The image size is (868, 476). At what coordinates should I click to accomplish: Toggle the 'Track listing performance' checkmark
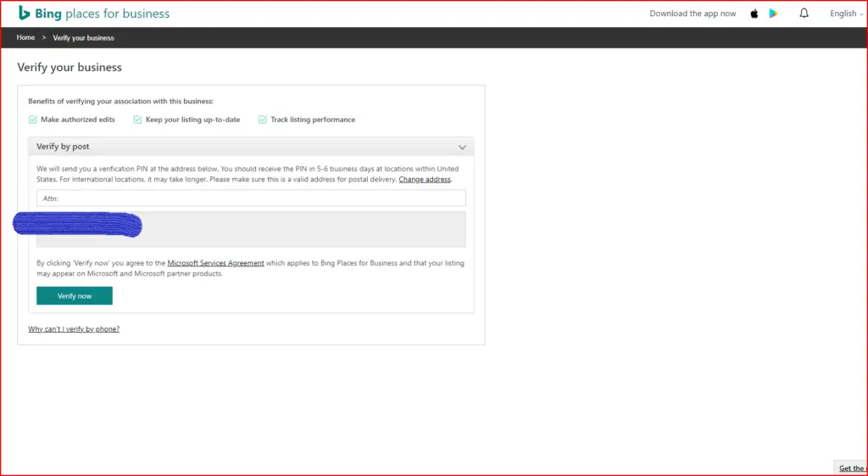pyautogui.click(x=263, y=119)
